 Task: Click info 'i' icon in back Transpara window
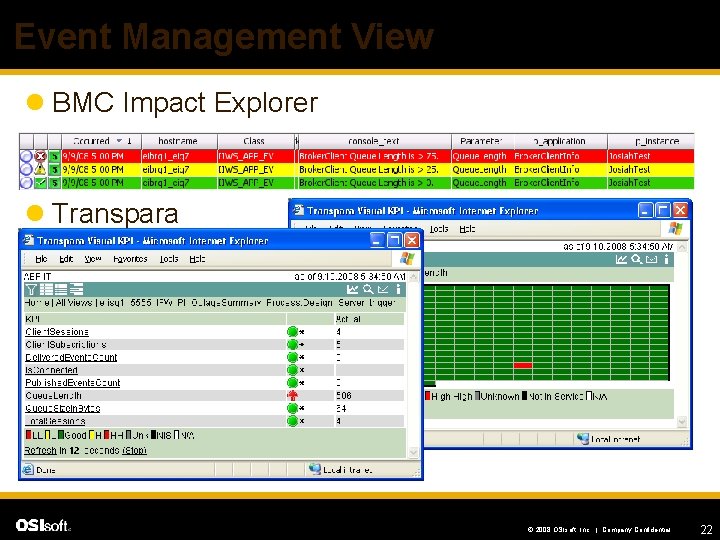(666, 259)
